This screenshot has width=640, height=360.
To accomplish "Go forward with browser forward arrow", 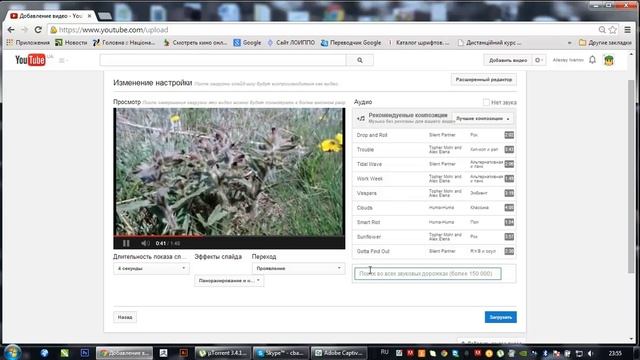I will 24,30.
